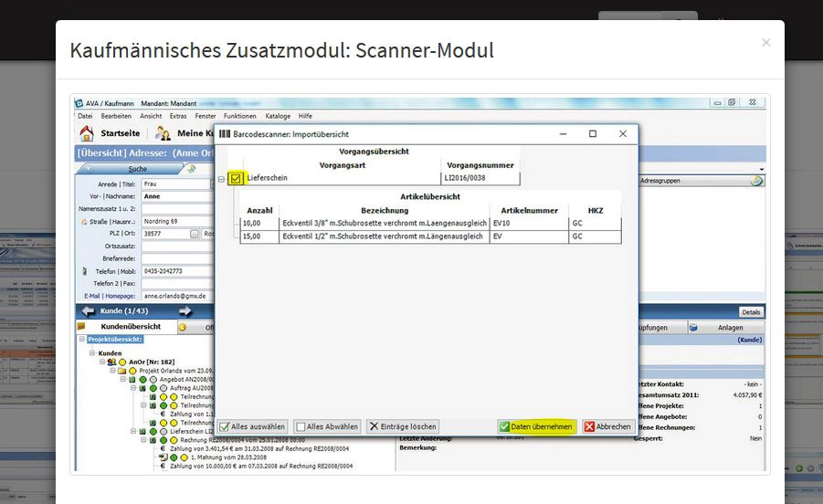Screen dimensions: 823x504
Task: Collapse the Kunden tree node
Action: point(92,352)
